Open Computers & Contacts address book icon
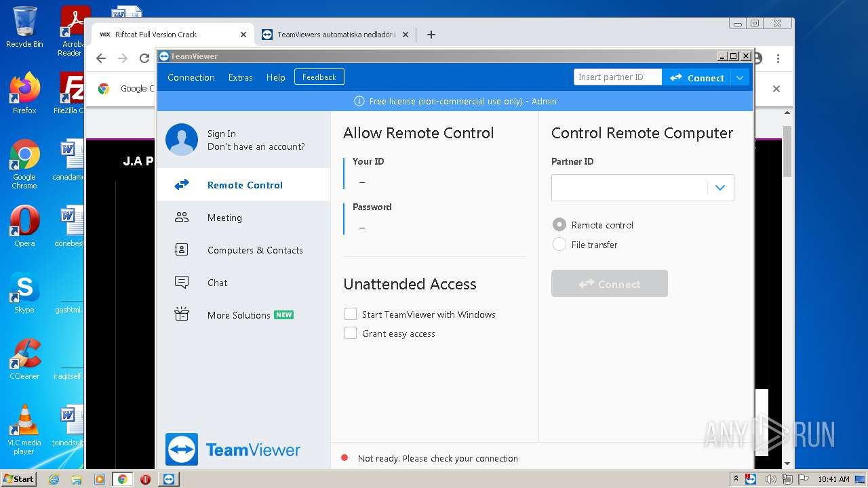The width and height of the screenshot is (868, 488). point(182,250)
